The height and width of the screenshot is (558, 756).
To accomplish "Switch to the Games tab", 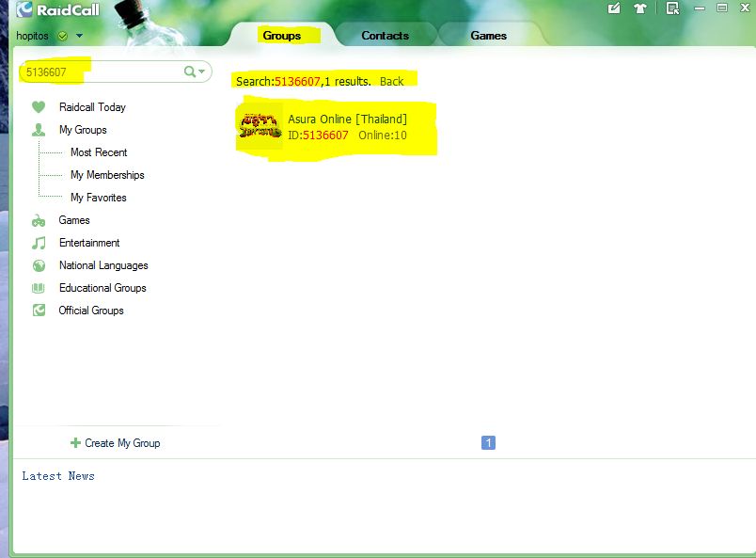I will point(488,36).
